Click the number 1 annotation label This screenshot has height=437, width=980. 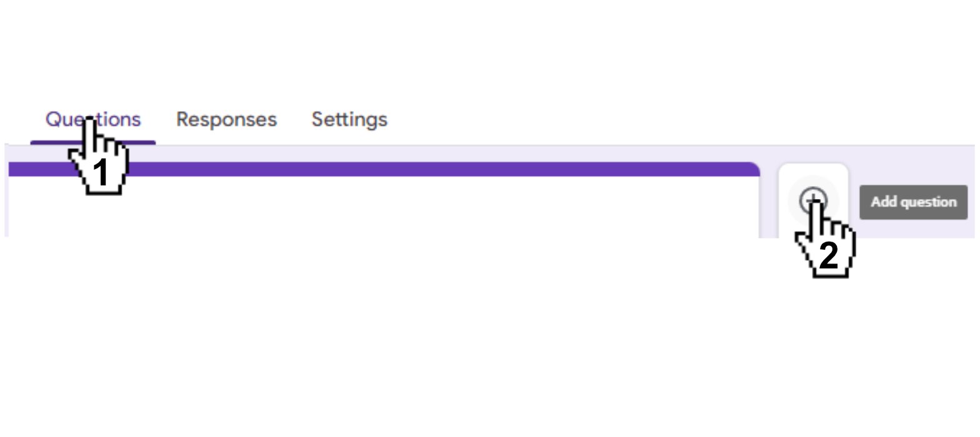[x=100, y=174]
